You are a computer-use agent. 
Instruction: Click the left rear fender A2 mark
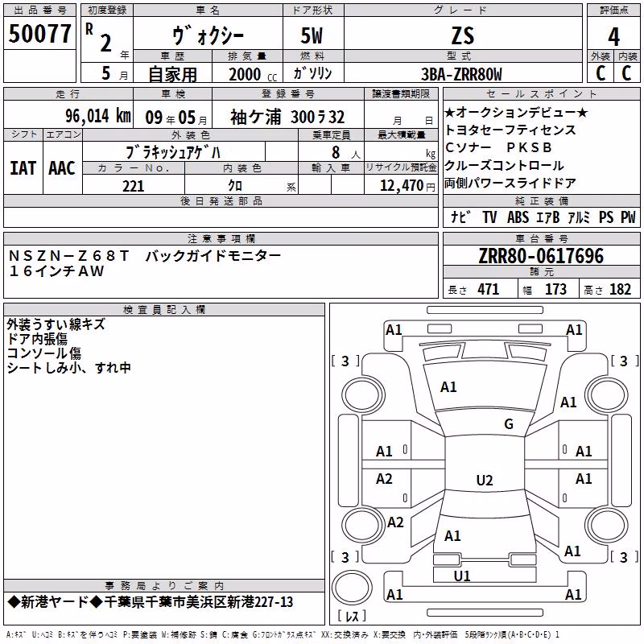click(x=395, y=522)
